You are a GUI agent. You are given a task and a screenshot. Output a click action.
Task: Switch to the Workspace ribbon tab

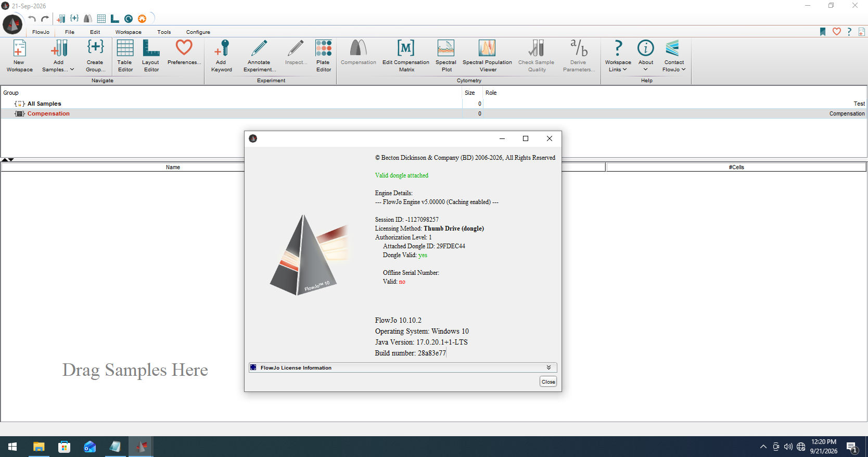pyautogui.click(x=128, y=32)
